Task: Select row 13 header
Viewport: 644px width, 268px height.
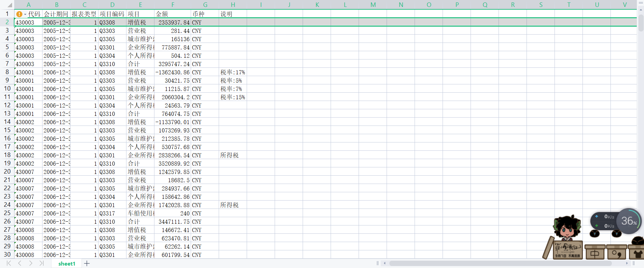Action: point(7,113)
